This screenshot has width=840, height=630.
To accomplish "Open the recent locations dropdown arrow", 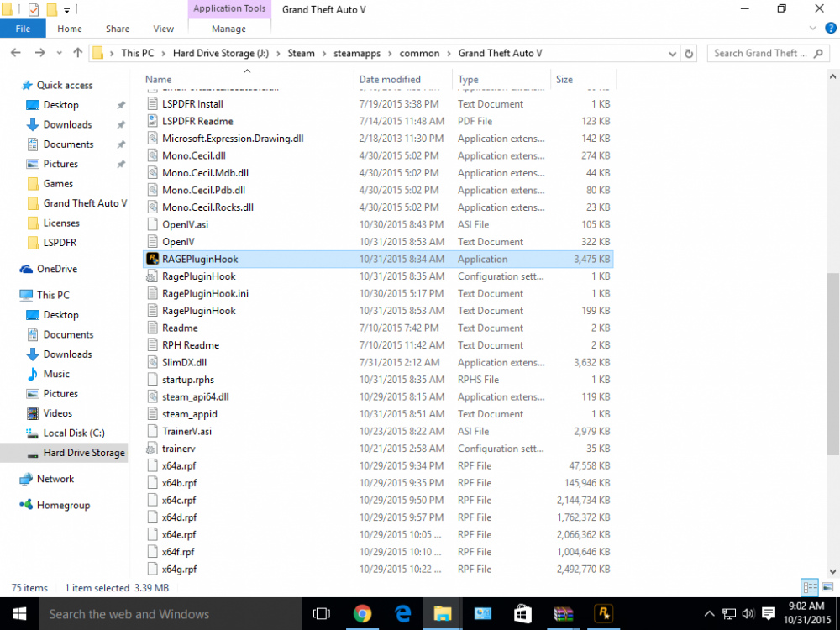I will pyautogui.click(x=59, y=53).
